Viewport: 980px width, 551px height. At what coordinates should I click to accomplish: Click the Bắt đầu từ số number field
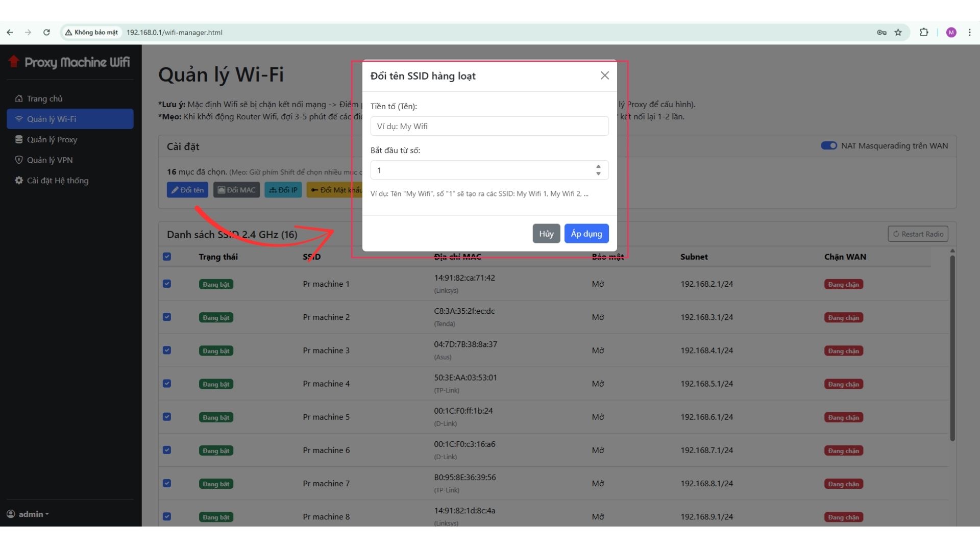489,170
